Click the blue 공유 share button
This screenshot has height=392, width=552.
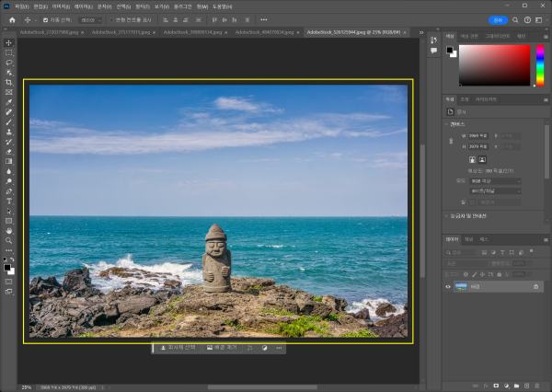click(x=498, y=19)
